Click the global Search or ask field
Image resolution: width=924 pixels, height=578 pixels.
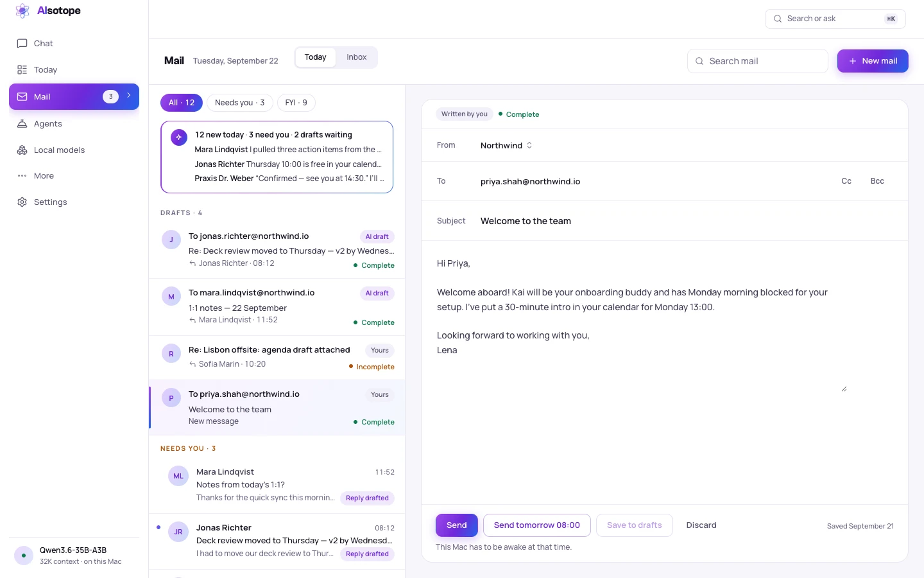(835, 19)
